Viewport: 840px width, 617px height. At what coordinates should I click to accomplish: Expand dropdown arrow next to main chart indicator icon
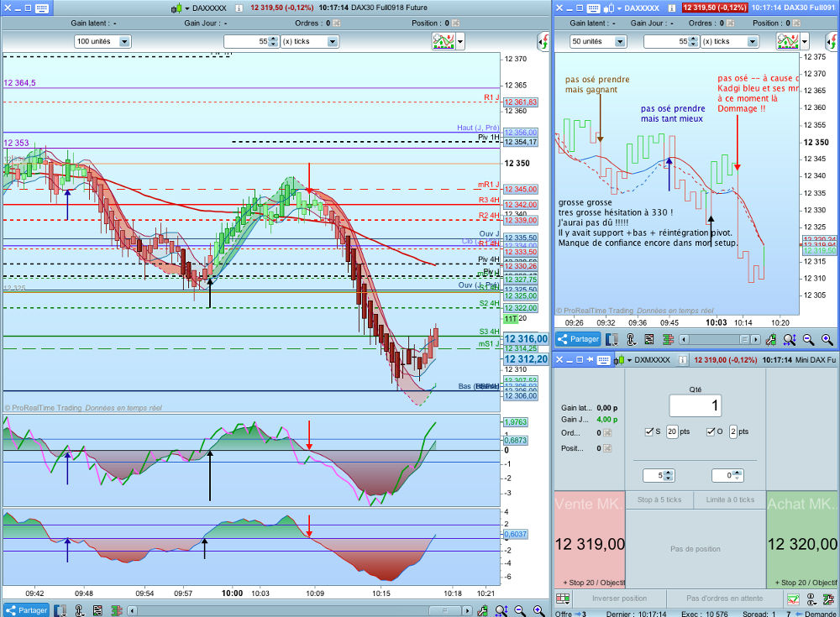click(460, 41)
